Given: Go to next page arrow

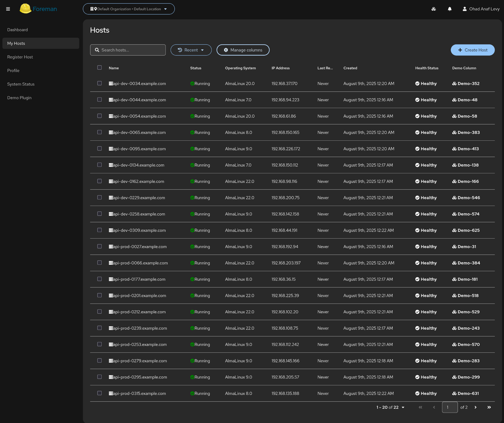Looking at the screenshot, I should (475, 407).
